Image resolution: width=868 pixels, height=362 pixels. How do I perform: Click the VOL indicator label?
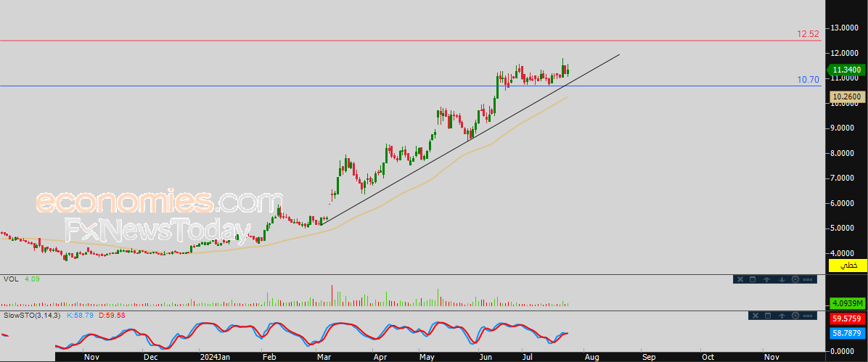11,279
